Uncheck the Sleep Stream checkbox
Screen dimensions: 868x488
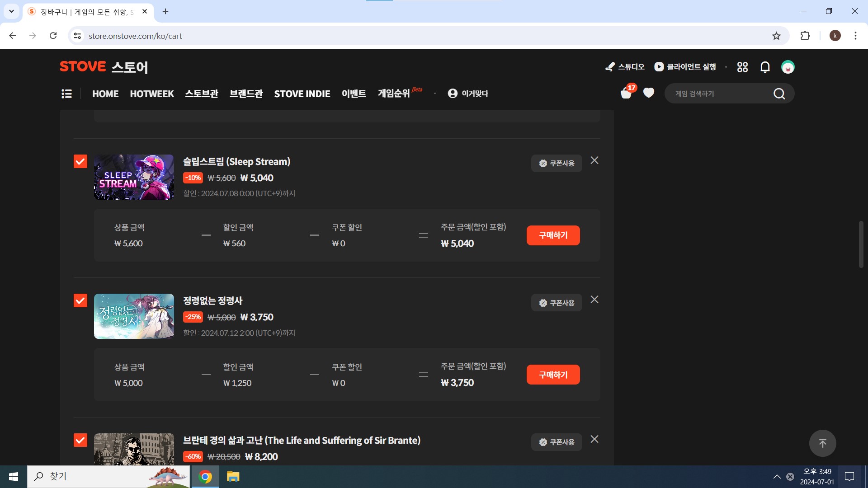[80, 161]
